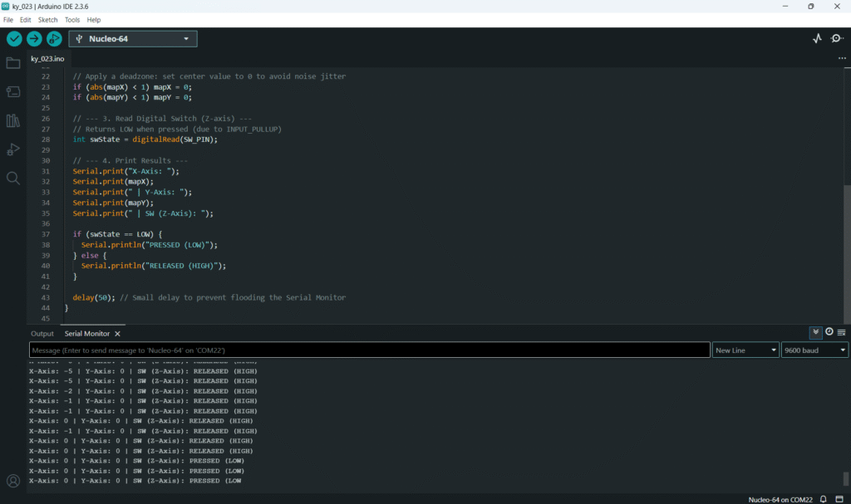Screen dimensions: 851x504
Task: Open the Boards Manager sidebar panel
Action: click(x=13, y=92)
